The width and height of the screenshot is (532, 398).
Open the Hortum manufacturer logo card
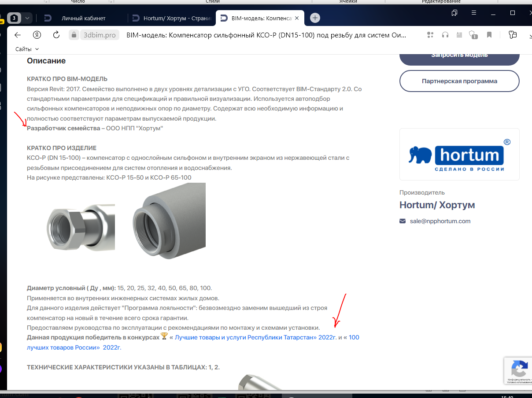tap(459, 154)
